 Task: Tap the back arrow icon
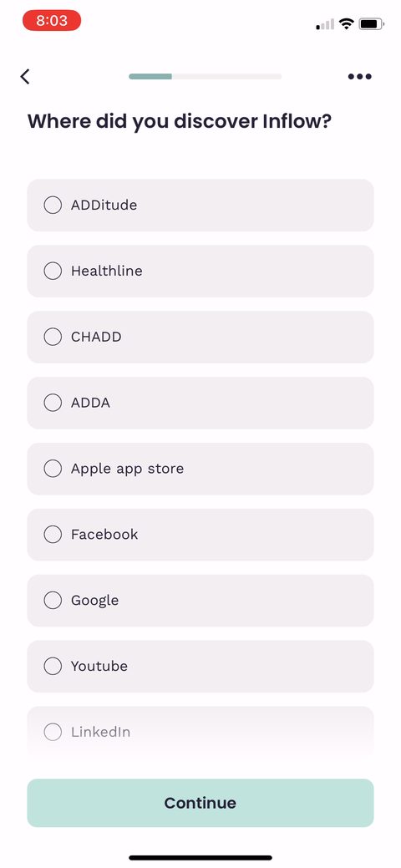[25, 76]
